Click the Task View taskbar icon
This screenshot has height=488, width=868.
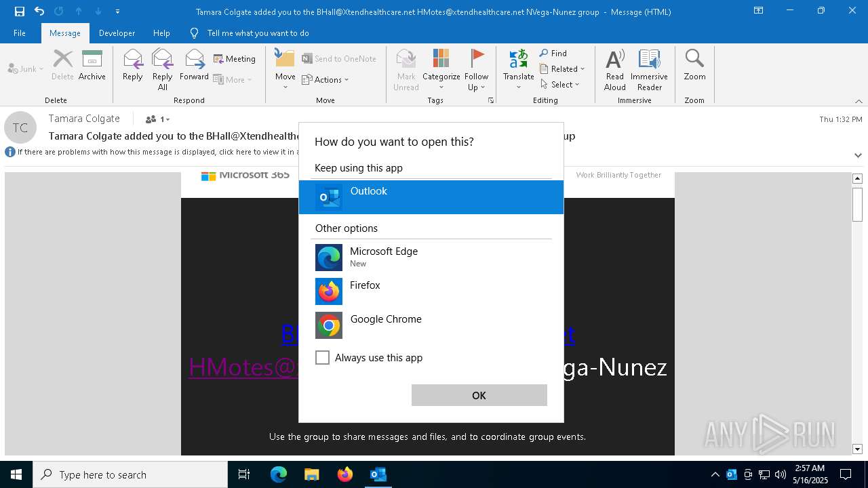click(x=244, y=474)
